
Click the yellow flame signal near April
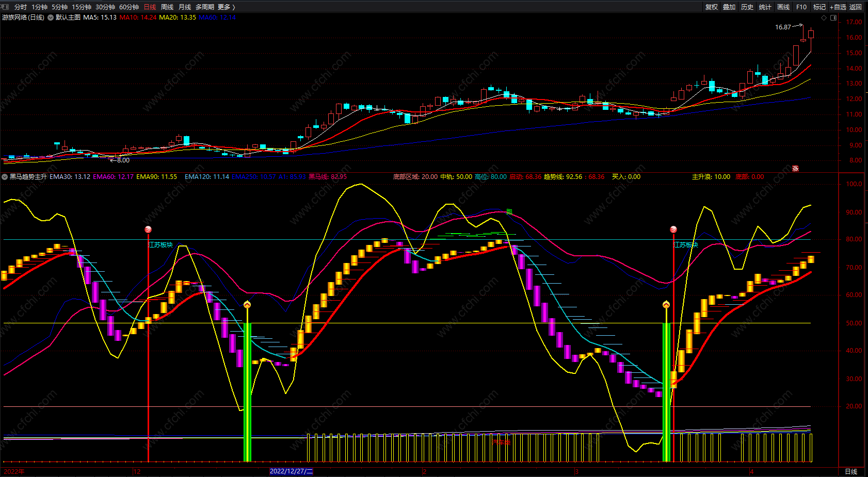tap(666, 305)
